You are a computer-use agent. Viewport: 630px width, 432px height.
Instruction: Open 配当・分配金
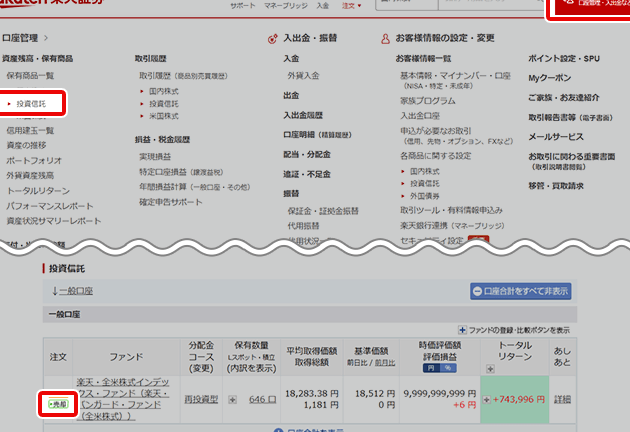(x=307, y=154)
